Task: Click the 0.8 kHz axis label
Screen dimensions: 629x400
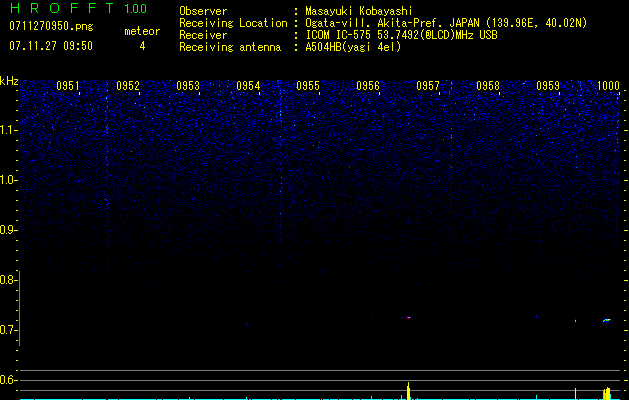Action: 8,280
